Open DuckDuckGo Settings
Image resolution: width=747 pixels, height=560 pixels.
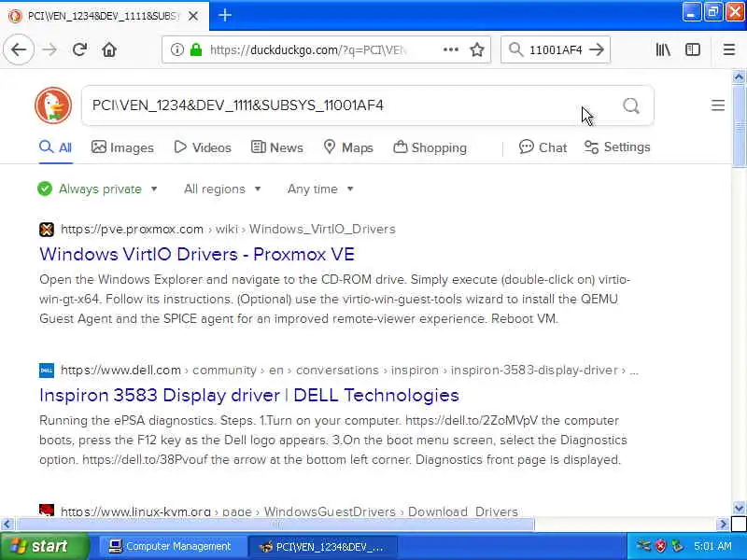[617, 147]
